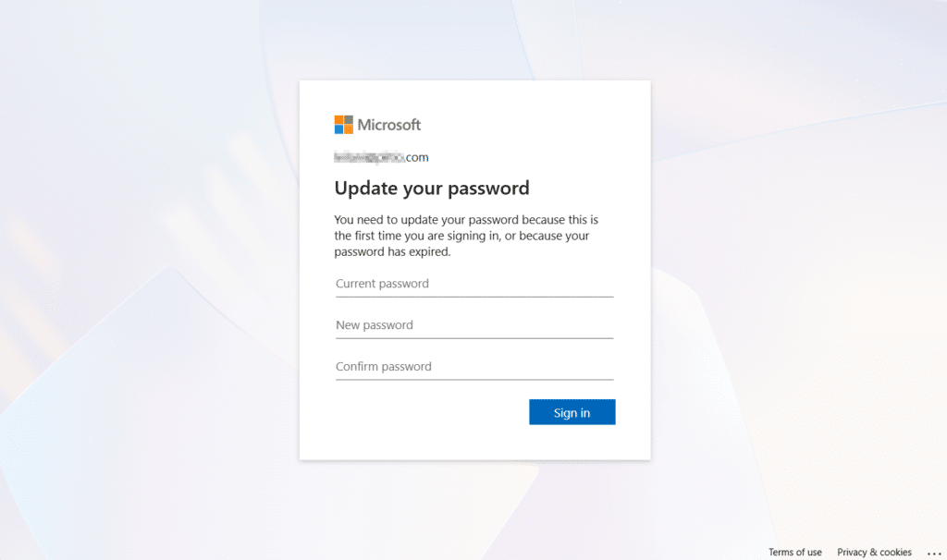Click the "password has expired." text line
The height and width of the screenshot is (560, 947).
coord(392,251)
